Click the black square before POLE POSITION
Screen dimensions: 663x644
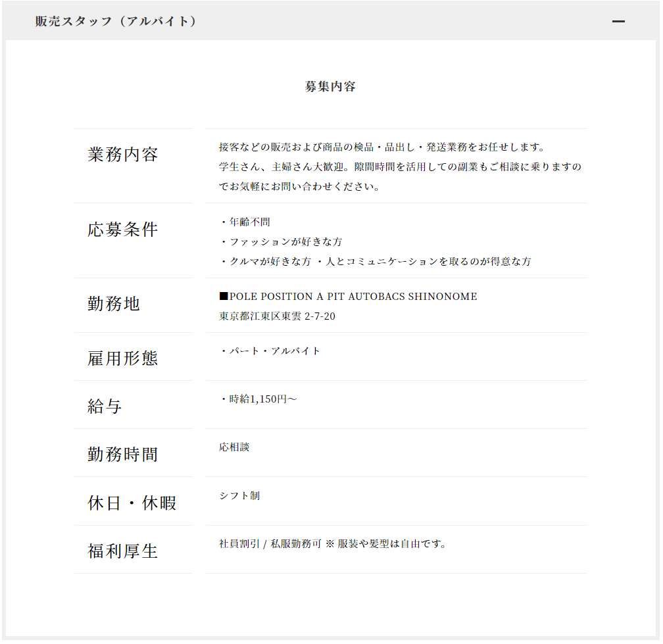pos(224,297)
